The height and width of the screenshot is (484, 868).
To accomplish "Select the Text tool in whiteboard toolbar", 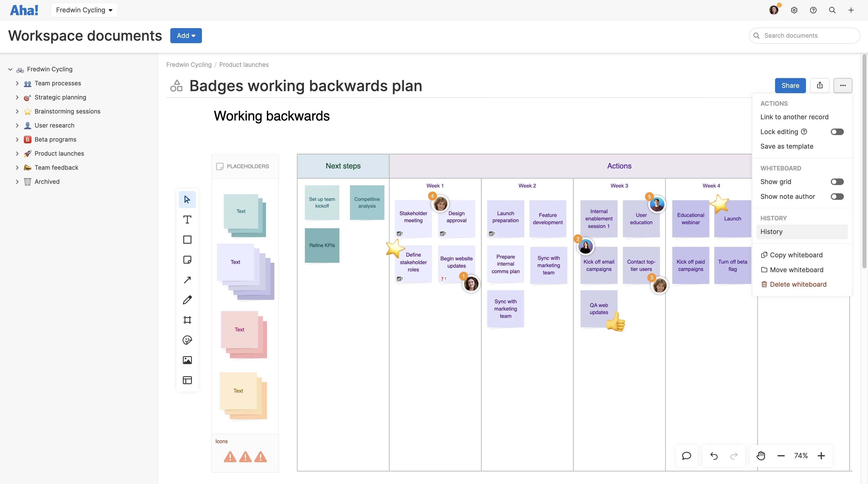I will coord(187,220).
